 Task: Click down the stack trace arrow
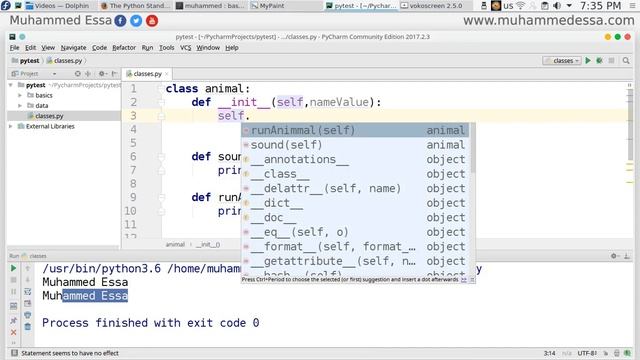click(x=27, y=280)
